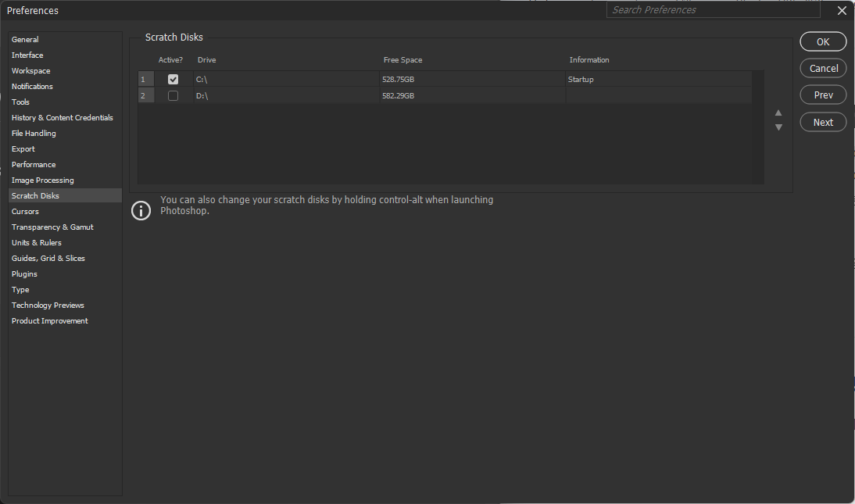Go to Export preferences
Image resolution: width=855 pixels, height=504 pixels.
(x=23, y=149)
